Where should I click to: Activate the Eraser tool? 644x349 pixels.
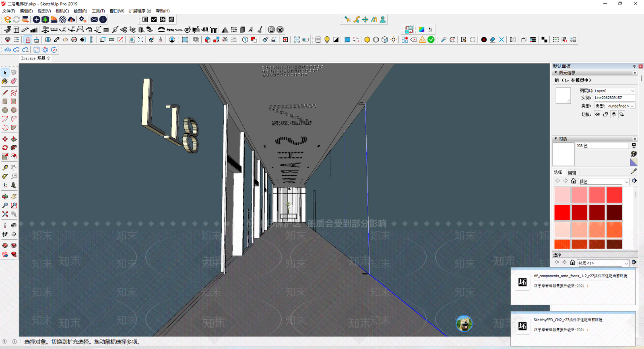[x=14, y=81]
